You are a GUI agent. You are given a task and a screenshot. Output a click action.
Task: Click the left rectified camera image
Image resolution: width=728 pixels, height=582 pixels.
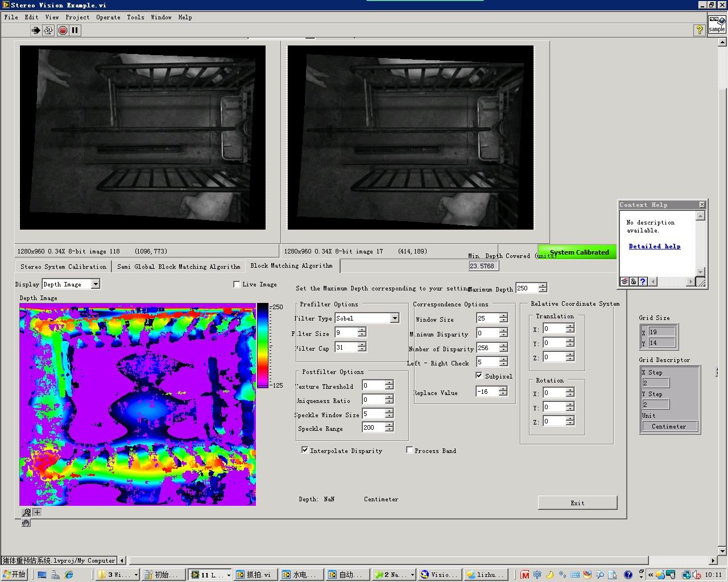click(x=143, y=138)
